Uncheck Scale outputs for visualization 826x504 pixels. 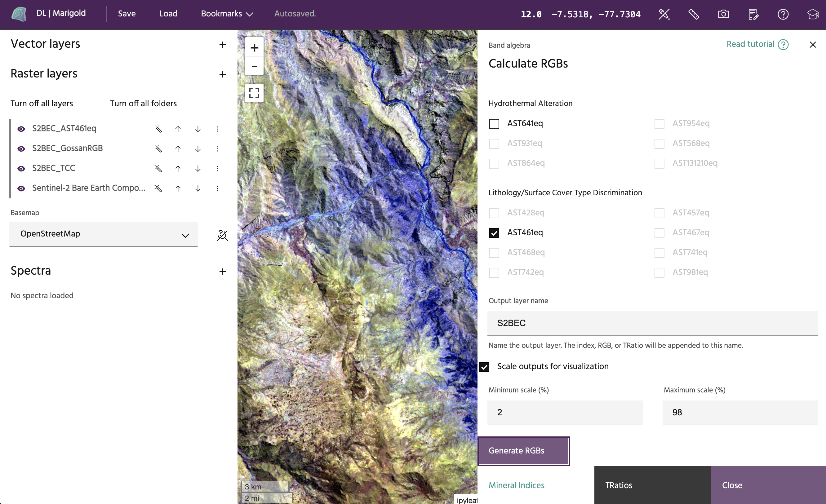(x=484, y=367)
